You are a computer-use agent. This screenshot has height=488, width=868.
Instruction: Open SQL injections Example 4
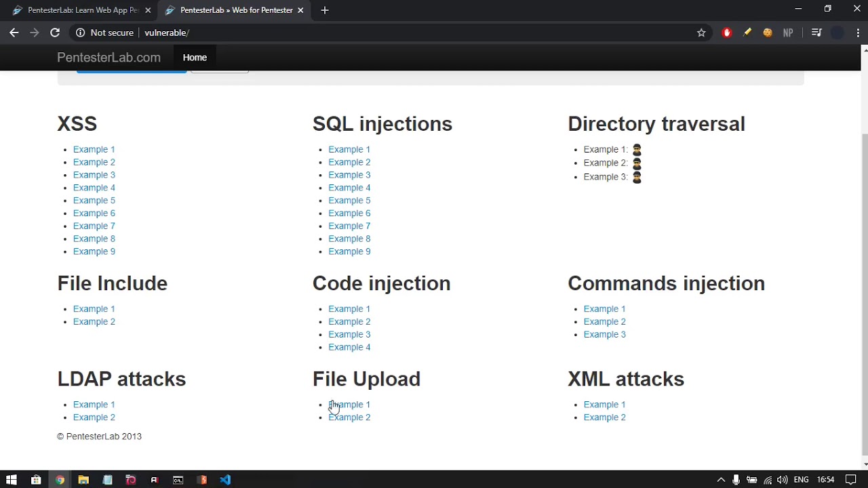click(x=349, y=188)
